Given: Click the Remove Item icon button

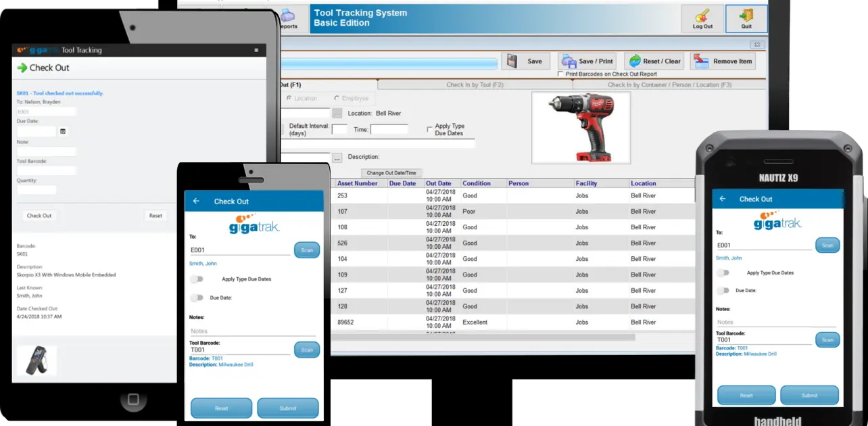Looking at the screenshot, I should tap(723, 61).
